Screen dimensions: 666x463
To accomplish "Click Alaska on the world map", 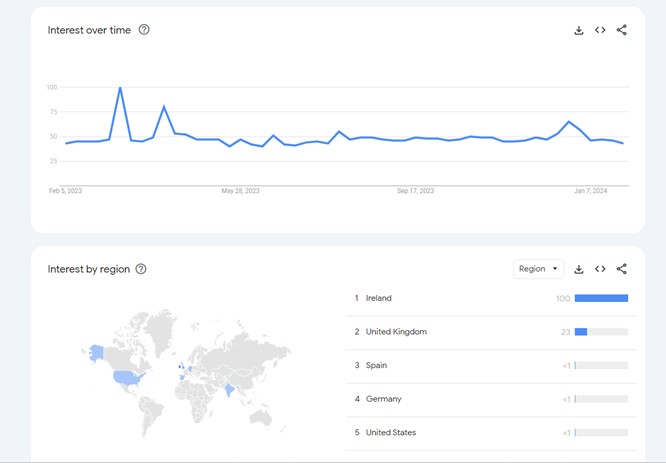I will [x=97, y=353].
